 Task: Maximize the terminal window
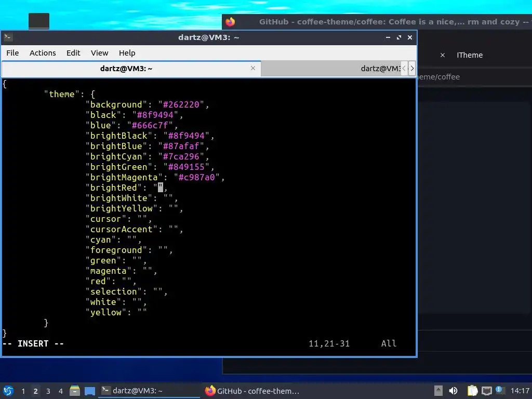[399, 37]
